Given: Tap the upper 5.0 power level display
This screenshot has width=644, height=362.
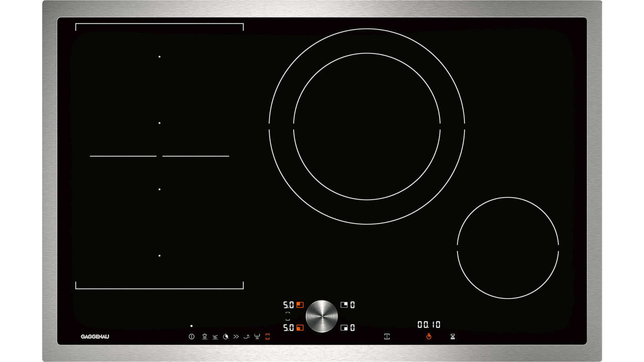Looking at the screenshot, I should click(x=289, y=305).
